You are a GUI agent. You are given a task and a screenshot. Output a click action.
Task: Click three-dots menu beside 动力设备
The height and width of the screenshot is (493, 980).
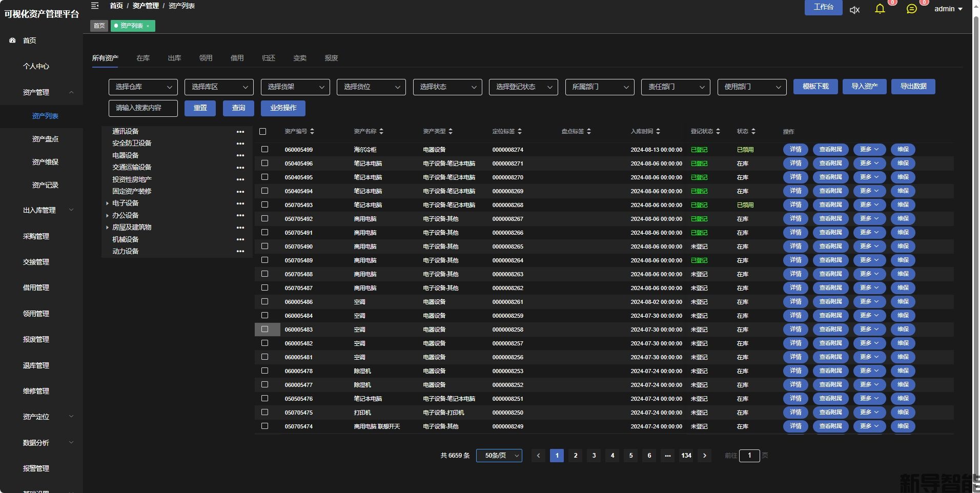click(x=240, y=251)
